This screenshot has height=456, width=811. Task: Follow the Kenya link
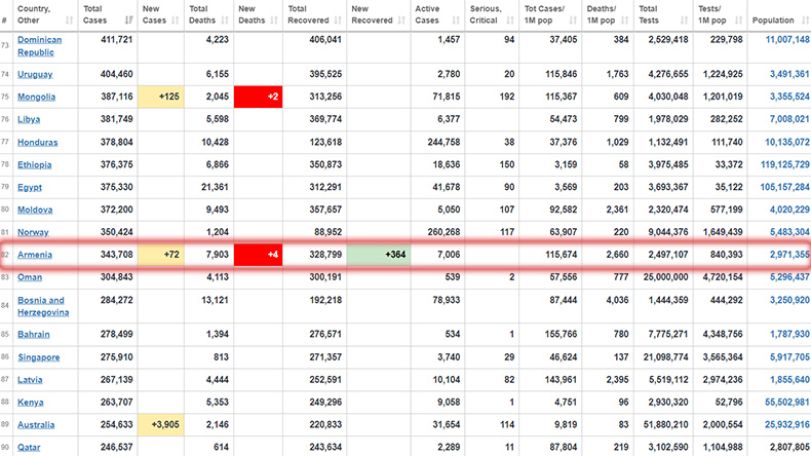tap(30, 403)
